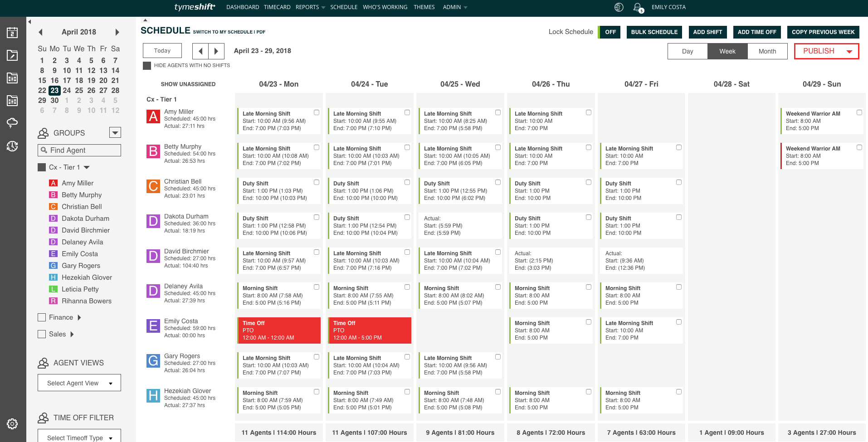Click Emily Costa's red PTO block on Monday

pyautogui.click(x=278, y=330)
